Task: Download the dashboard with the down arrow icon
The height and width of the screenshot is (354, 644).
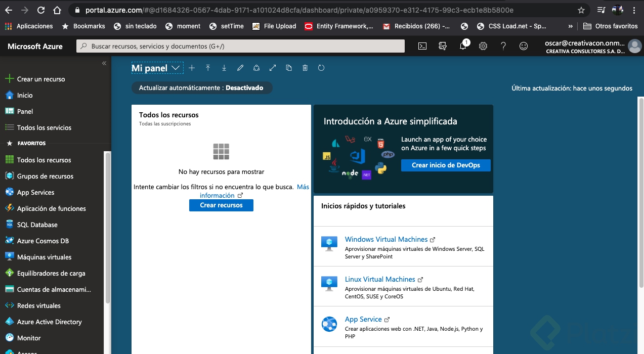Action: click(224, 68)
